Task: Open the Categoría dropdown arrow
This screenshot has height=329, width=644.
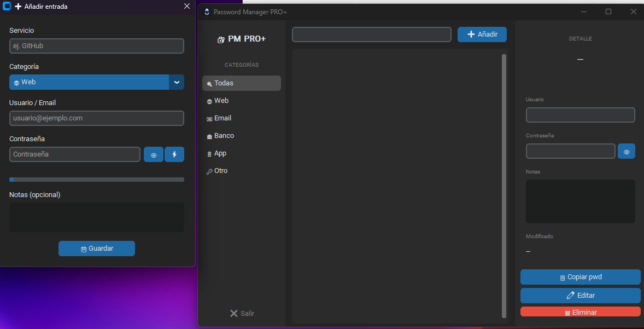Action: pos(177,82)
